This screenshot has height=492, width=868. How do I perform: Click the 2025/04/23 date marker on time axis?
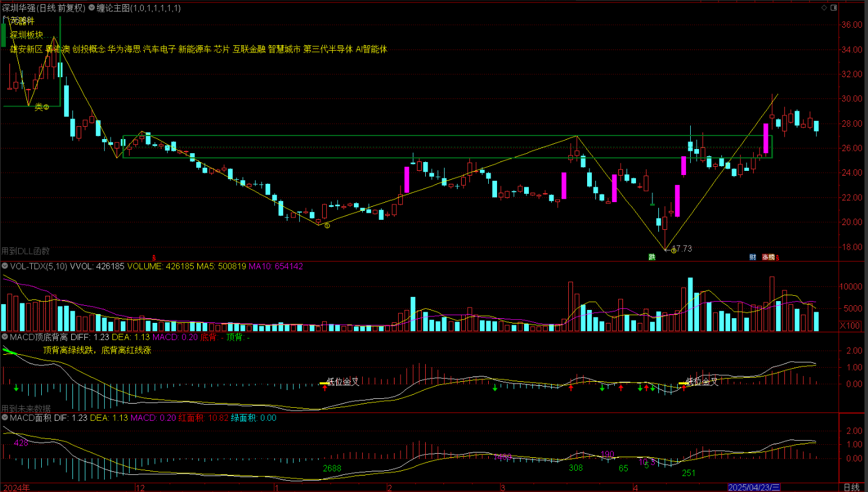coord(754,487)
